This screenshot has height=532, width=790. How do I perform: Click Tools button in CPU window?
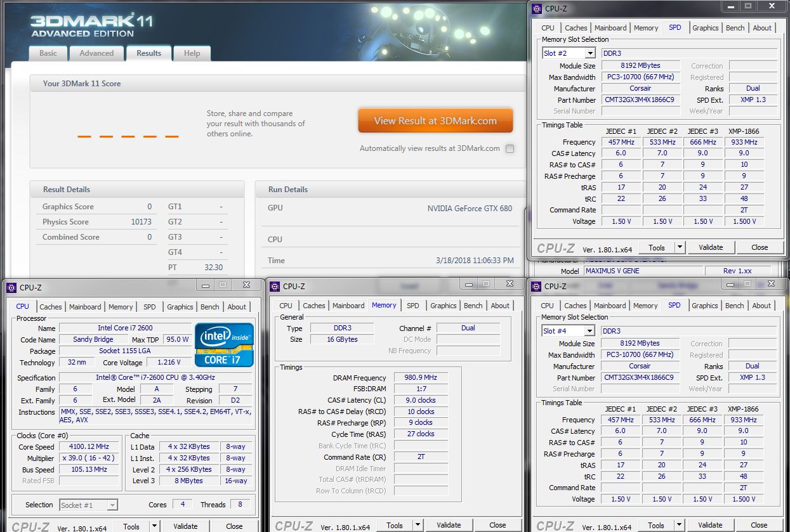131,526
